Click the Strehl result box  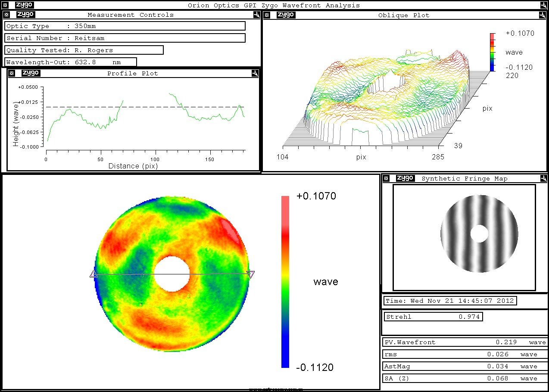click(433, 317)
